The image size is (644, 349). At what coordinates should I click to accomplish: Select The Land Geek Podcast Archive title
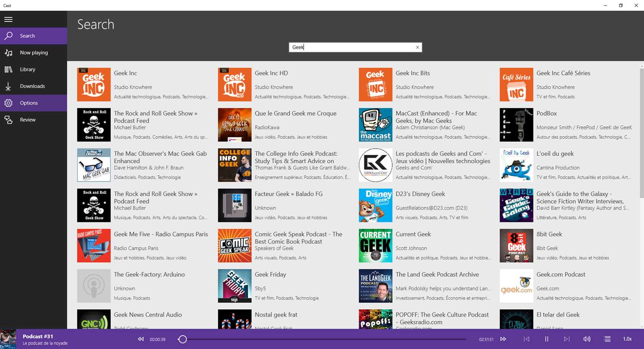click(437, 275)
